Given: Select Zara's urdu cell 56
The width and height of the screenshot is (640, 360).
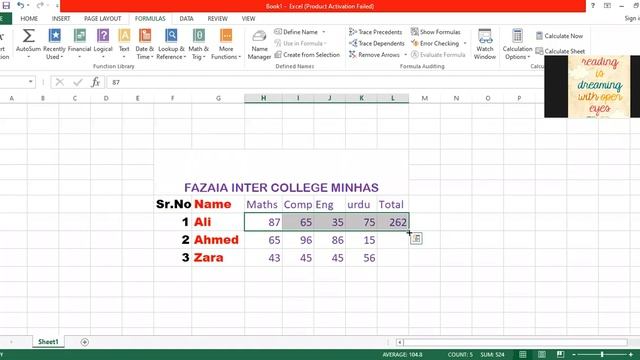Looking at the screenshot, I should 361,258.
